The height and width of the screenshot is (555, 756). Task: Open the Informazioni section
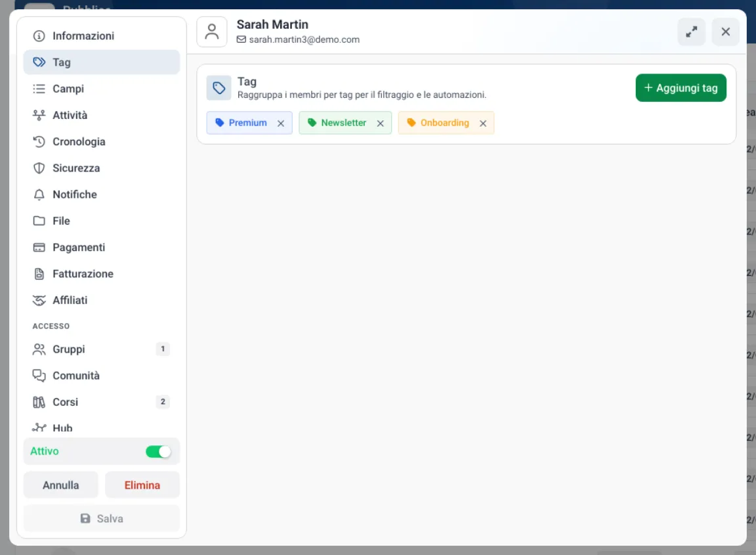coord(101,35)
